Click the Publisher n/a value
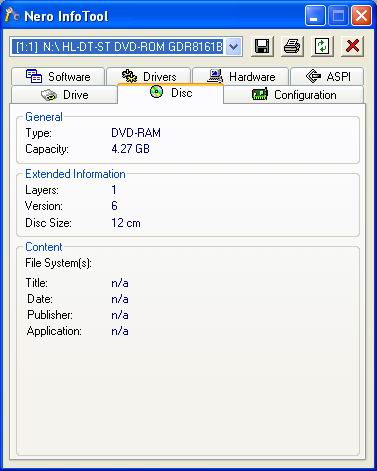This screenshot has height=471, width=377. click(x=120, y=315)
